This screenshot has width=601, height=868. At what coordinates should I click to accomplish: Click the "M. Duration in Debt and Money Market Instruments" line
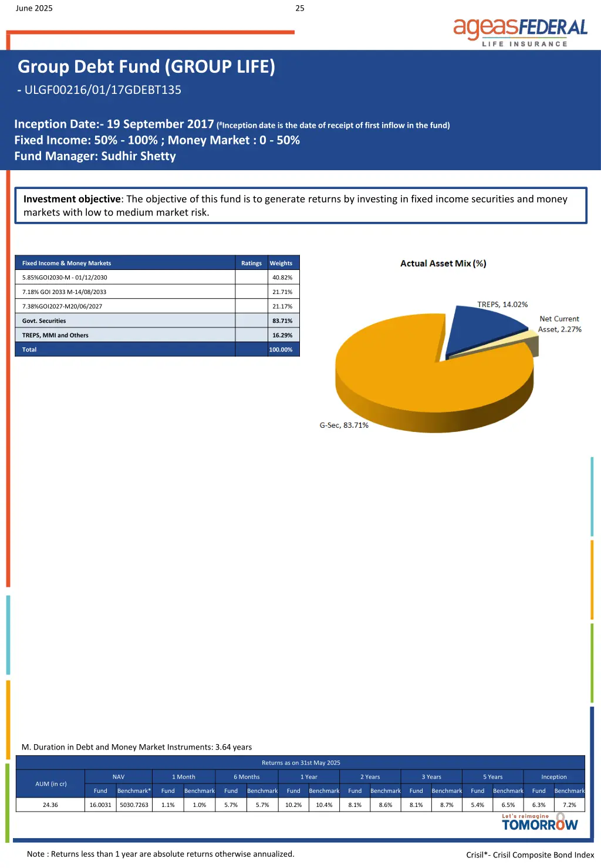pos(137,747)
